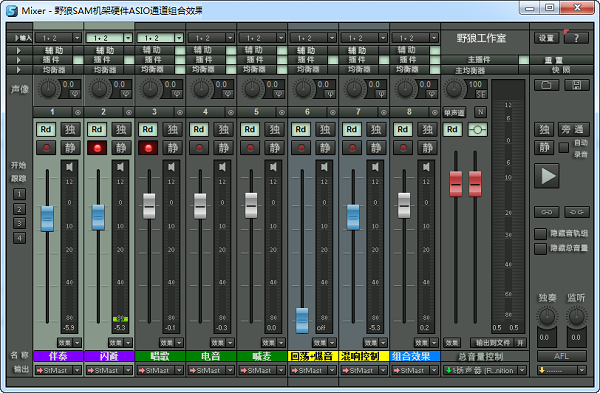Image resolution: width=600 pixels, height=393 pixels.
Task: Expand the 辅助 row arrow on the left
Action: (18, 51)
